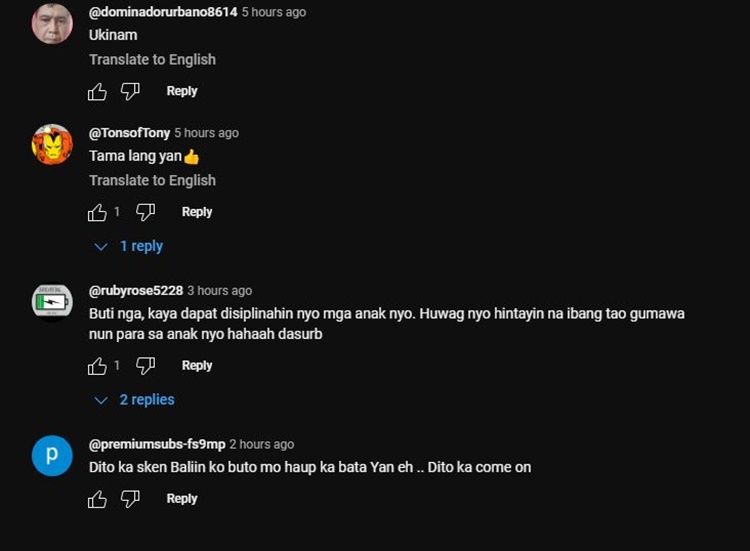Dislike the comment by @rubyrose5228
Viewport: 750px width, 551px height.
[145, 367]
